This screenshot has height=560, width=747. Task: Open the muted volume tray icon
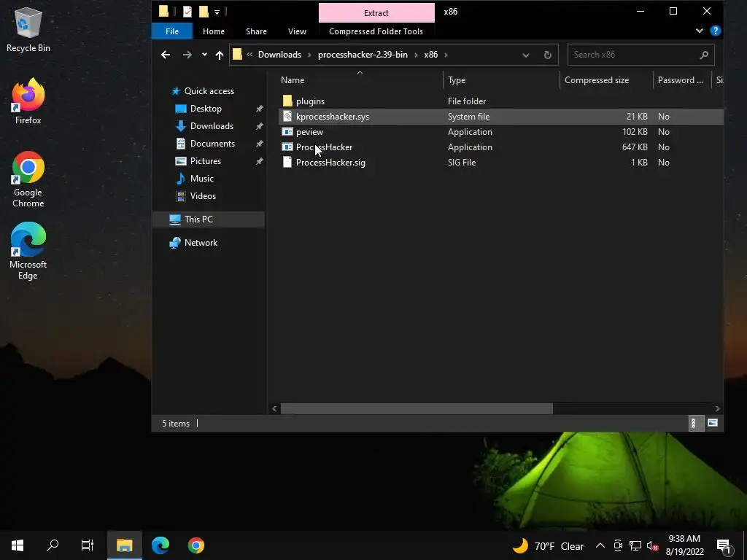tap(652, 545)
